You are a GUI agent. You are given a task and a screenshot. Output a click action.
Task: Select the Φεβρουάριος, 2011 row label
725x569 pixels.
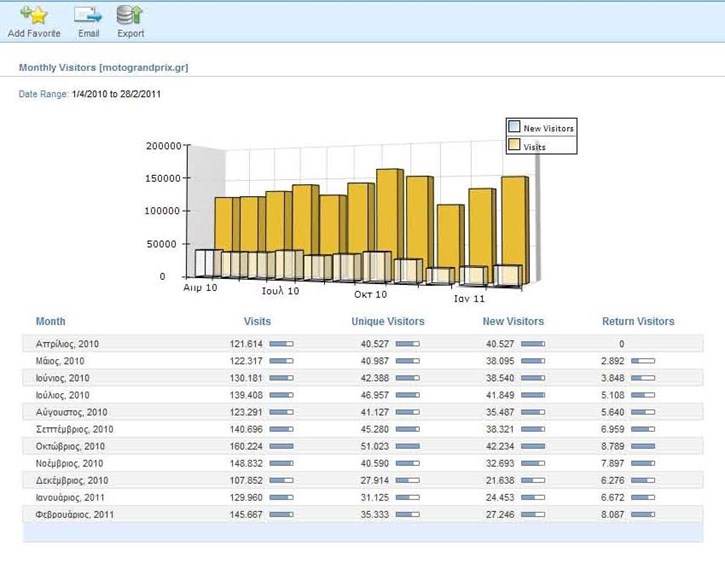[74, 515]
